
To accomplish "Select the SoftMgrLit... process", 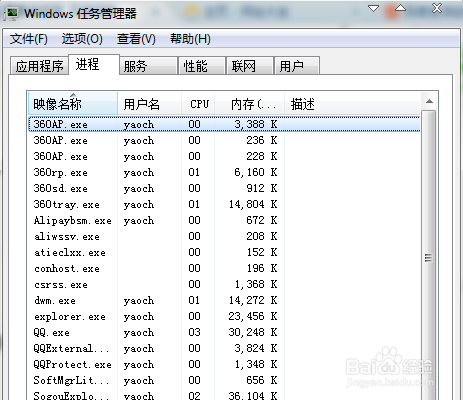I will coord(224,380).
